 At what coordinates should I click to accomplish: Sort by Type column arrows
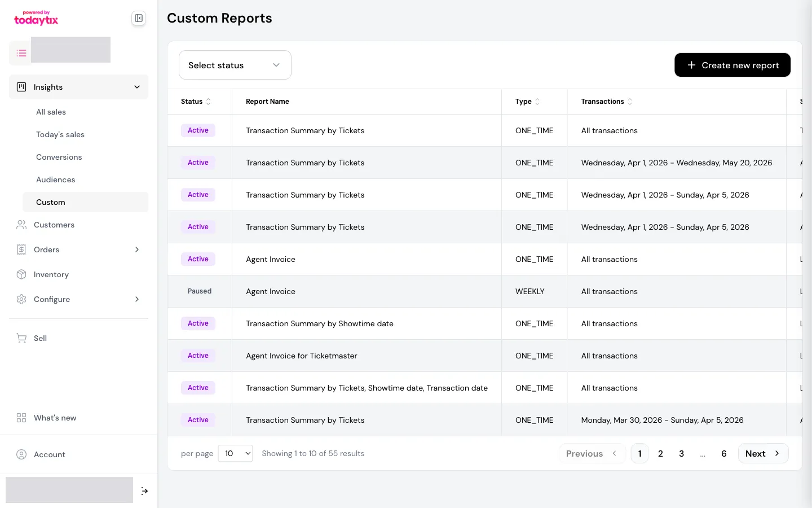click(x=537, y=102)
